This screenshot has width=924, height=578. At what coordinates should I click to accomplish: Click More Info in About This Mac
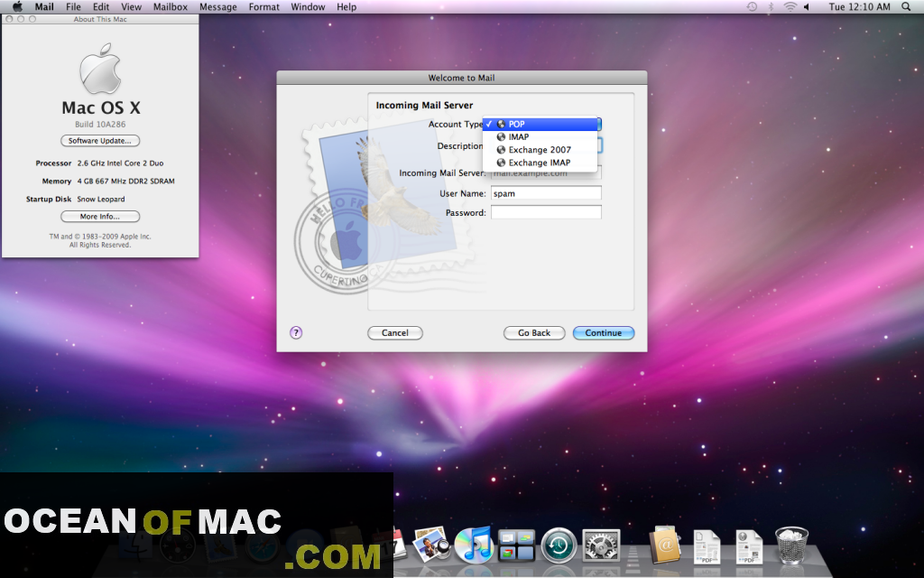[x=100, y=217]
